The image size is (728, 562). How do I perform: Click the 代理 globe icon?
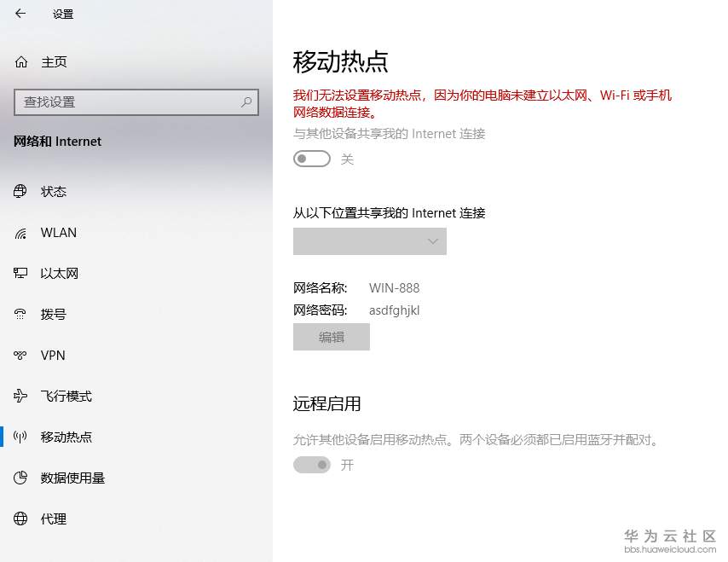(20, 519)
